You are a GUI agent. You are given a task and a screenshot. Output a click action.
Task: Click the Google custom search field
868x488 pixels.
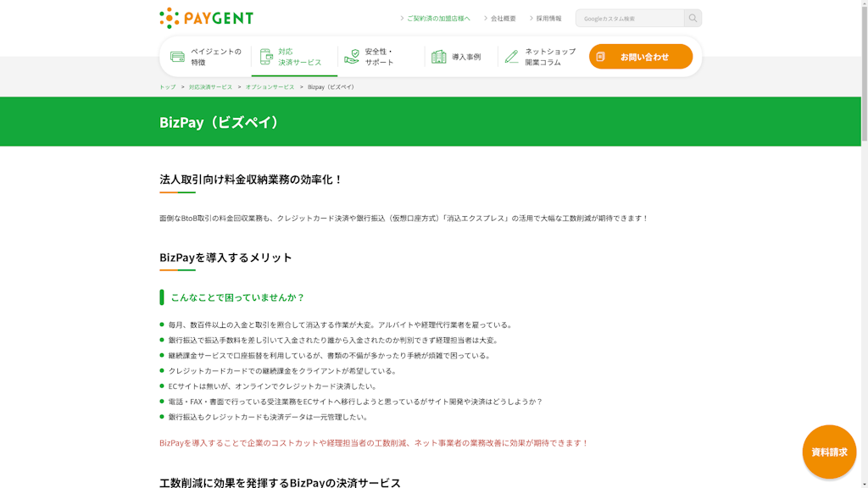pyautogui.click(x=629, y=18)
